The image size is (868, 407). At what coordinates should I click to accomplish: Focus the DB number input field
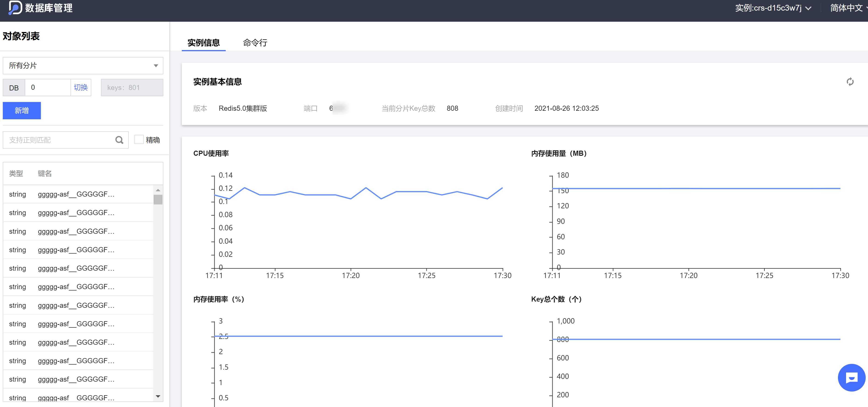click(x=48, y=87)
